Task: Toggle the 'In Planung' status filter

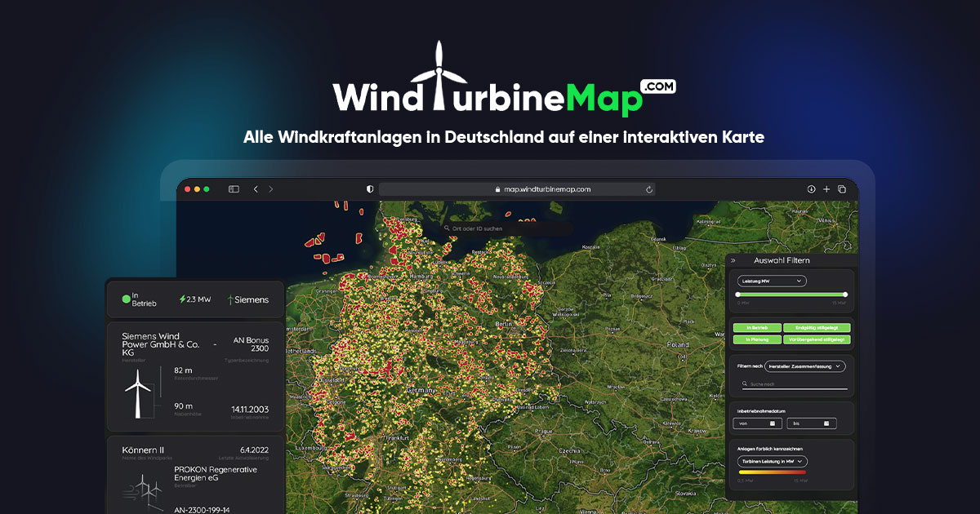Action: (x=757, y=339)
